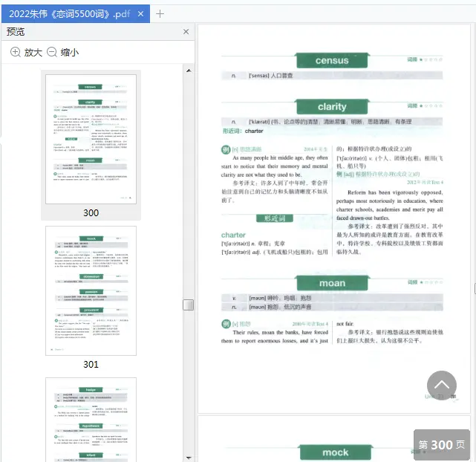The image size is (476, 462).
Task: Open the third thumbnail below page 301
Action: click(91, 420)
